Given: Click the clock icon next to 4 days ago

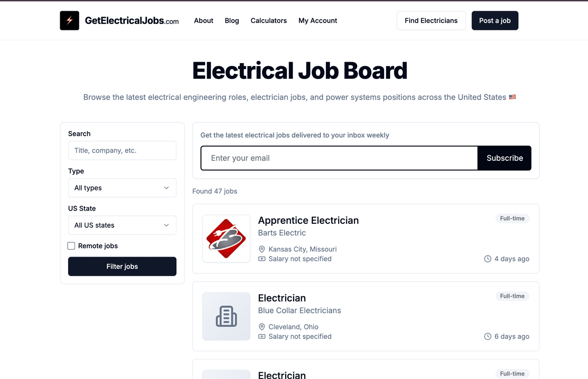Looking at the screenshot, I should [x=488, y=259].
